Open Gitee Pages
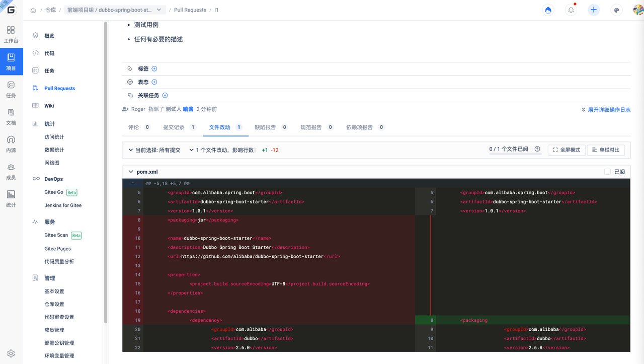This screenshot has height=364, width=644. coord(57,249)
